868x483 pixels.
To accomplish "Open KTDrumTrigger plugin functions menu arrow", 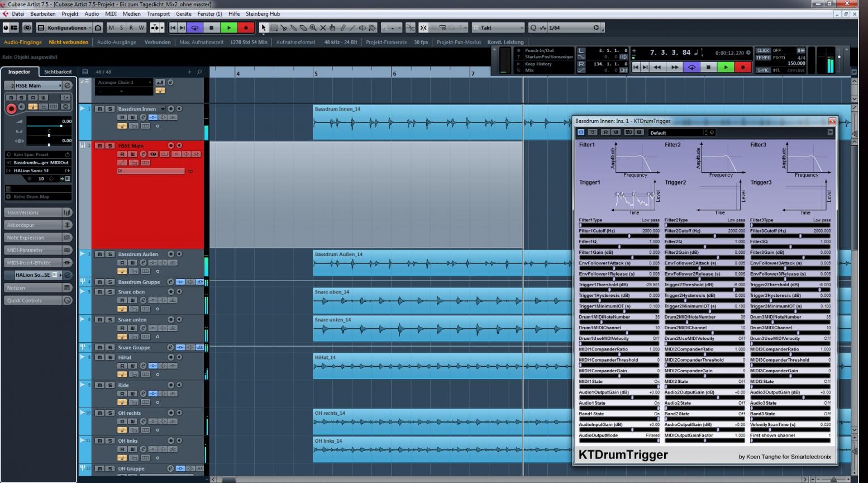I will (830, 132).
